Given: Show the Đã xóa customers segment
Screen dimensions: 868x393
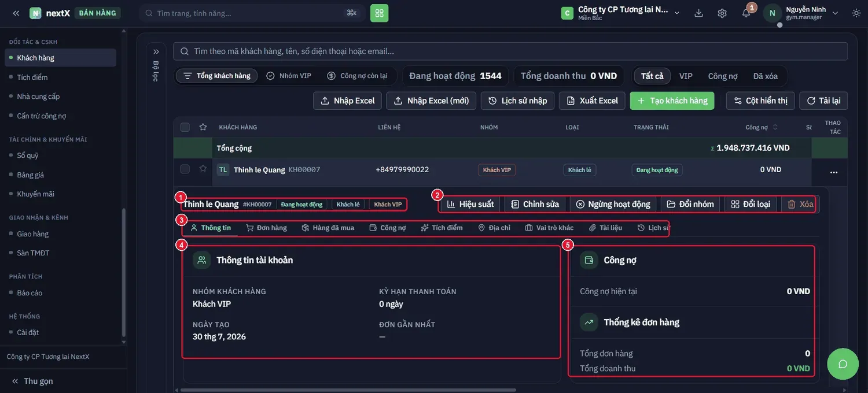Looking at the screenshot, I should pos(766,76).
